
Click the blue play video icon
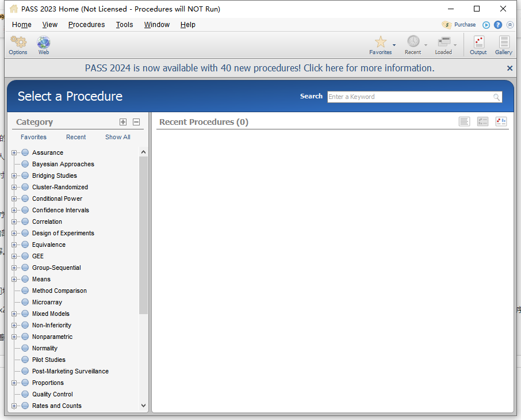click(x=486, y=25)
